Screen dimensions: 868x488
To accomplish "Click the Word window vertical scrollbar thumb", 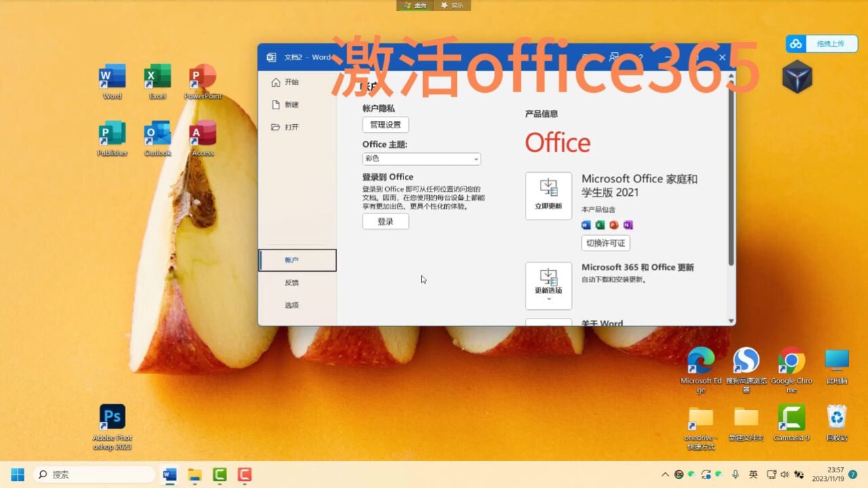I will tap(731, 173).
